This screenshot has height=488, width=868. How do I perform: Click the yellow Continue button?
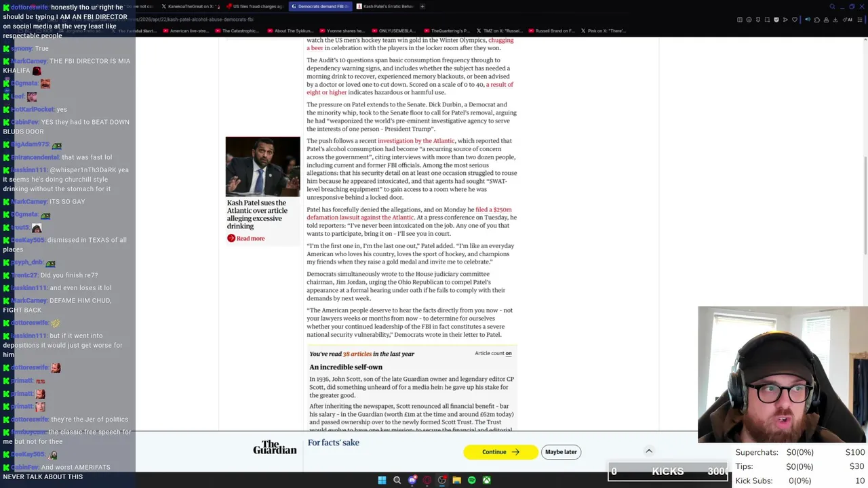pyautogui.click(x=500, y=451)
